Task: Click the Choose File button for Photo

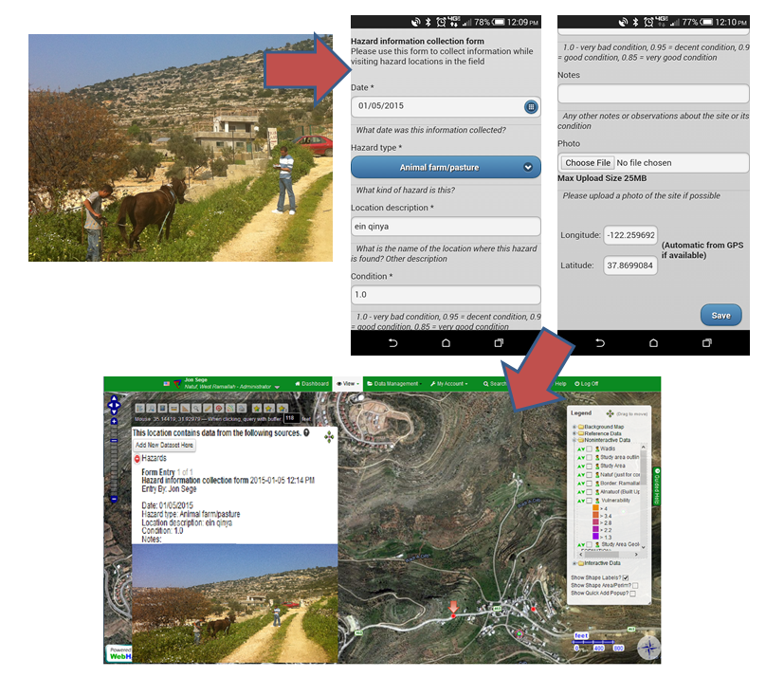Action: pyautogui.click(x=588, y=162)
